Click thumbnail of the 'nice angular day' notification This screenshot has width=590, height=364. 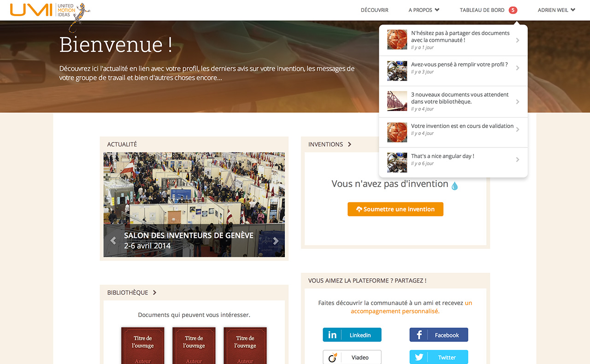tap(397, 162)
